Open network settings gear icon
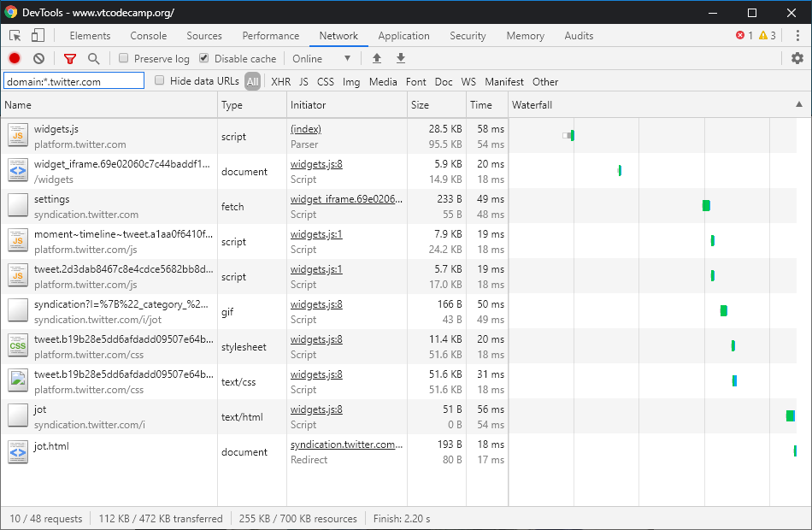Screen dimensions: 812x530 pos(797,58)
